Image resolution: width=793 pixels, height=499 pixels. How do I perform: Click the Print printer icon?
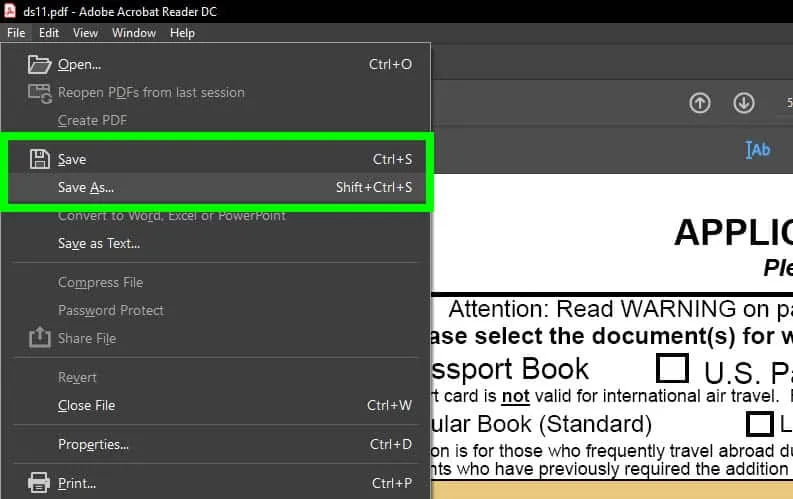click(x=39, y=483)
